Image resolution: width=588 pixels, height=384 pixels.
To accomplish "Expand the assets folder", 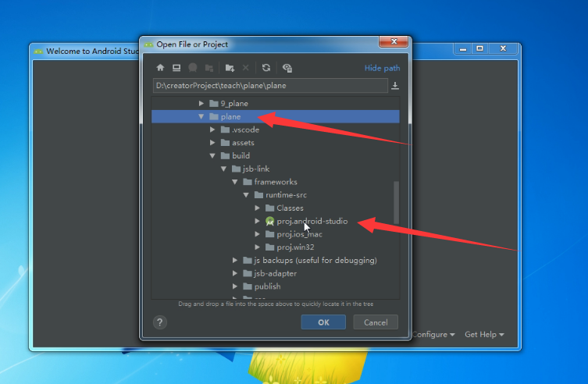I will click(212, 143).
